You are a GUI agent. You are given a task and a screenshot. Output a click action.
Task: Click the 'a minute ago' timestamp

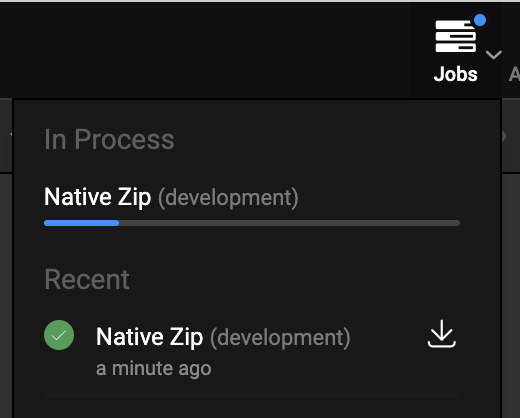pyautogui.click(x=154, y=369)
